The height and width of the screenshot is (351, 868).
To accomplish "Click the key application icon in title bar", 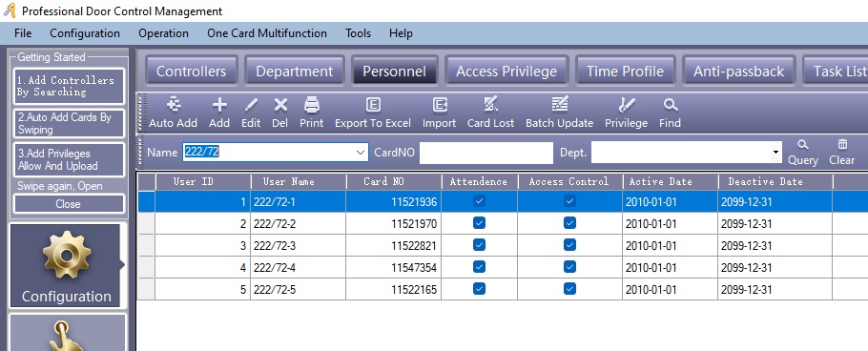I will tap(10, 10).
